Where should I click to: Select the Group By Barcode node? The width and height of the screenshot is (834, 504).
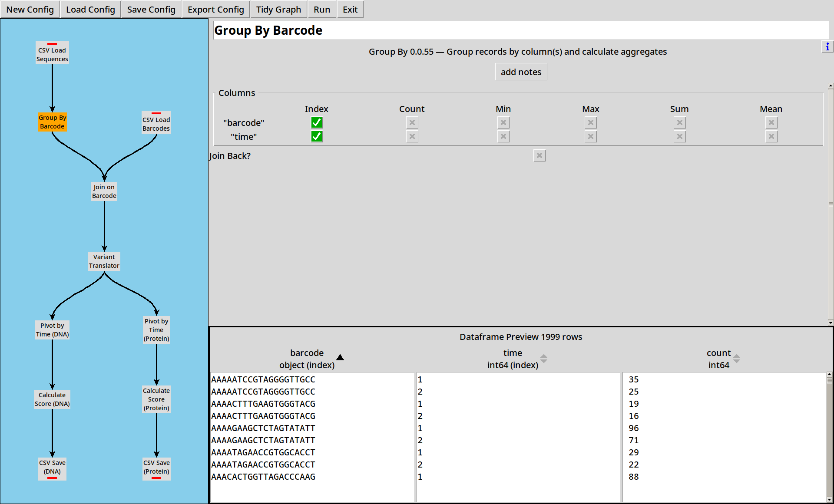(52, 122)
